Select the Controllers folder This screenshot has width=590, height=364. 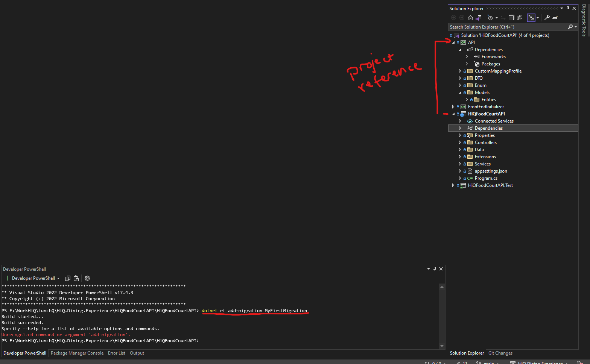(x=486, y=143)
